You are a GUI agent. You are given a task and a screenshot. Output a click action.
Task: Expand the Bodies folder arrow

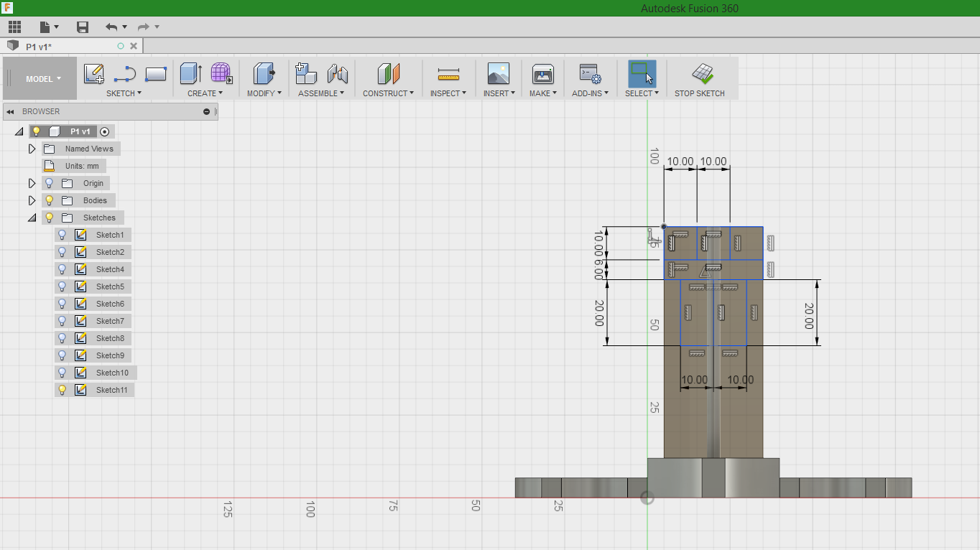pos(32,200)
